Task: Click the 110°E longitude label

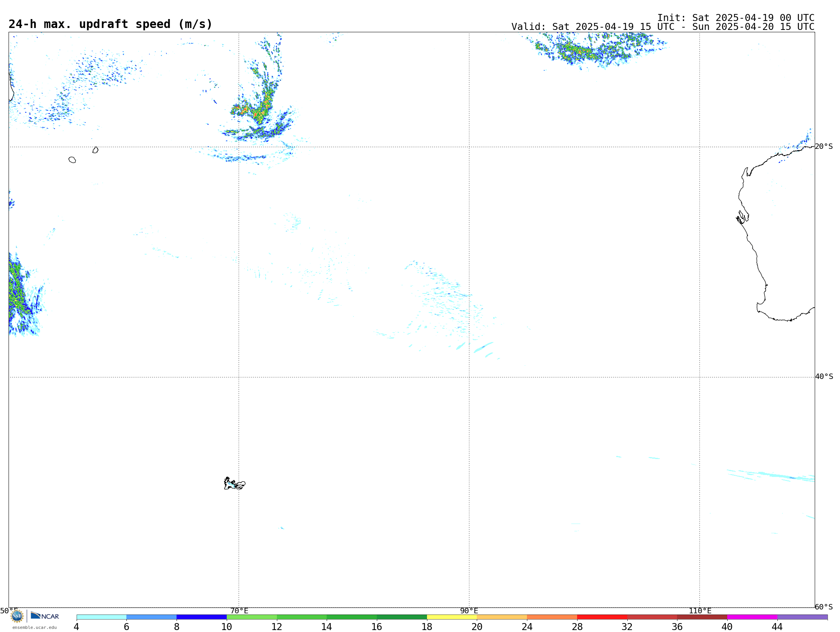Action: (x=700, y=611)
